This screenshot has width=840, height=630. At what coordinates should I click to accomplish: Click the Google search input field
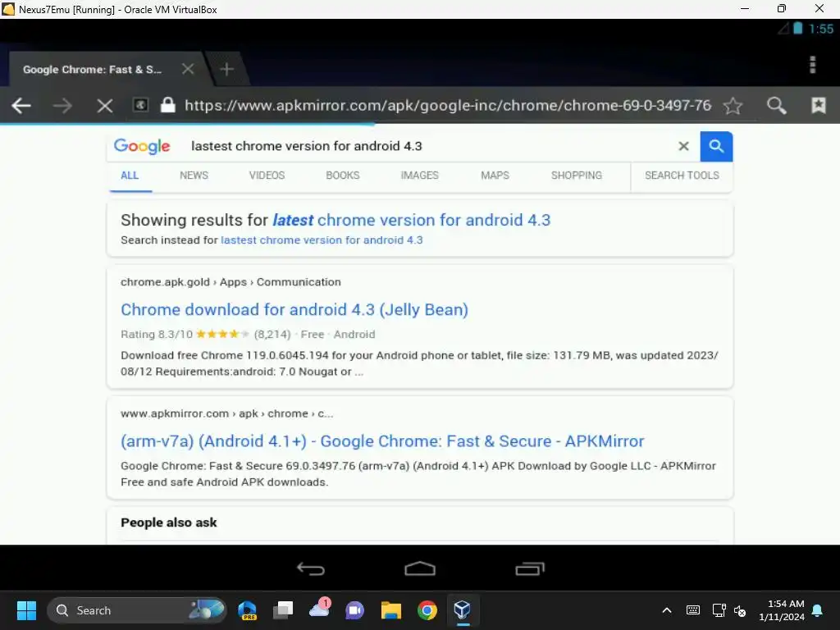[428, 146]
